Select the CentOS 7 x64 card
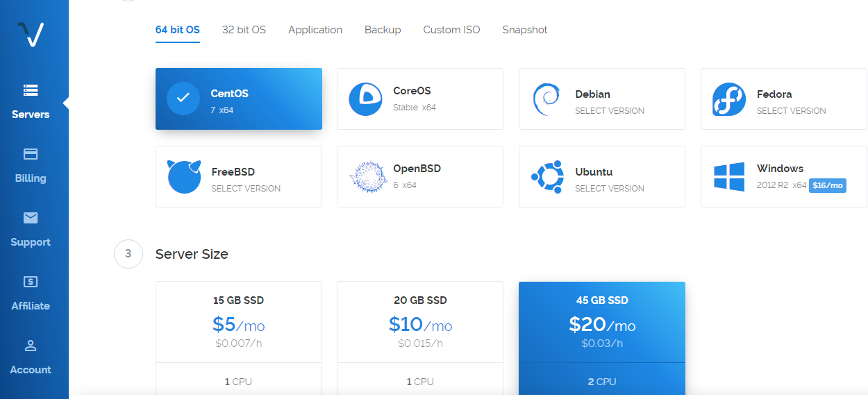Image resolution: width=868 pixels, height=399 pixels. [x=239, y=99]
